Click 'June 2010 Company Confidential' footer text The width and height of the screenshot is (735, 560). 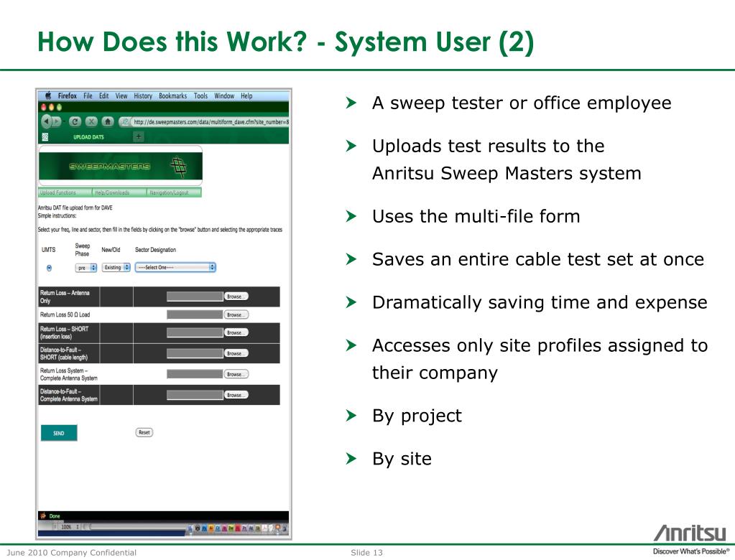click(x=72, y=553)
